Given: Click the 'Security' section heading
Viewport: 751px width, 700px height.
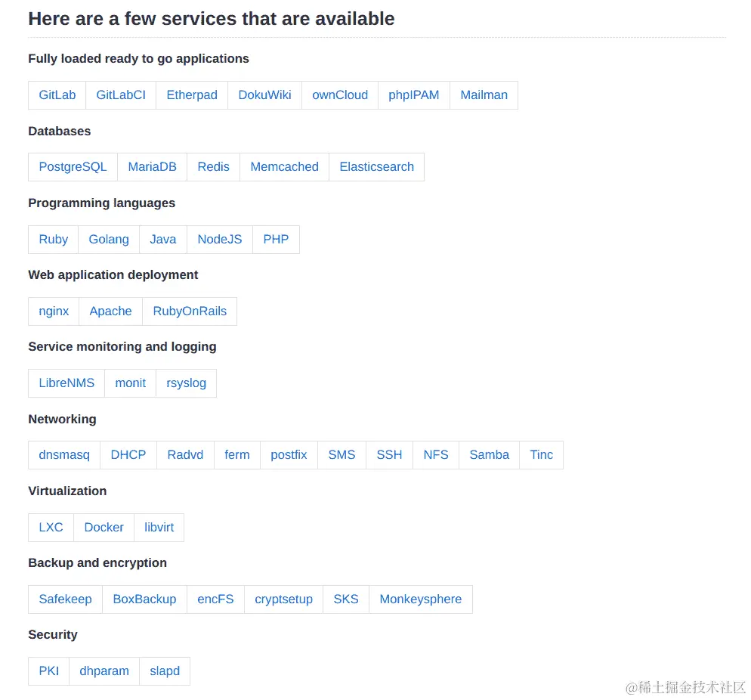Looking at the screenshot, I should point(53,635).
